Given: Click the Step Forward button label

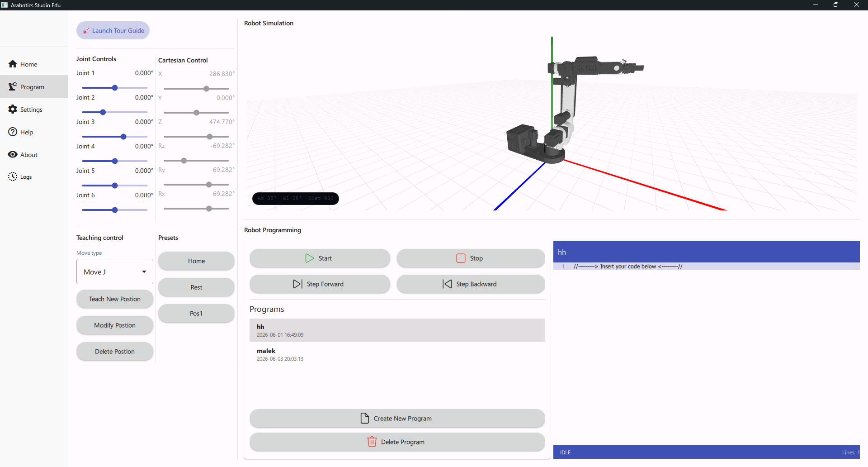Looking at the screenshot, I should click(x=325, y=284).
